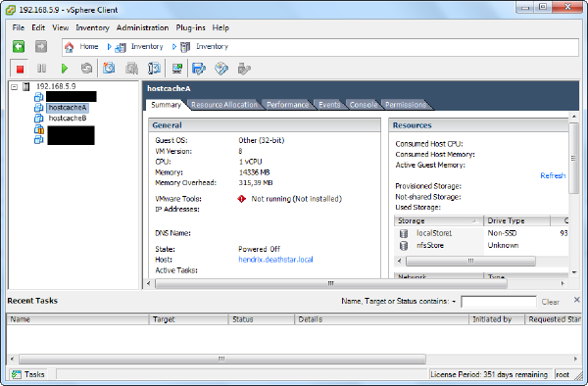Click the Tasks icon in status bar
588x386 pixels.
(16, 374)
